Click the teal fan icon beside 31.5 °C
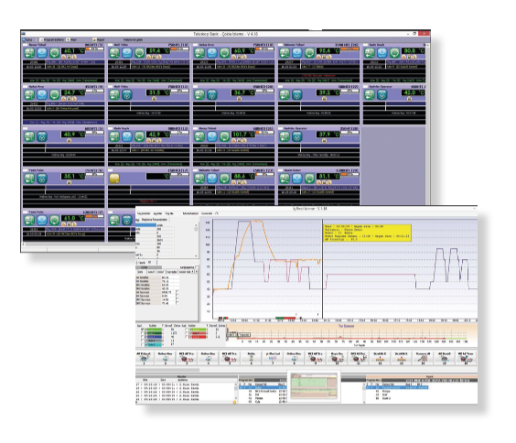The width and height of the screenshot is (516, 443). point(127,95)
